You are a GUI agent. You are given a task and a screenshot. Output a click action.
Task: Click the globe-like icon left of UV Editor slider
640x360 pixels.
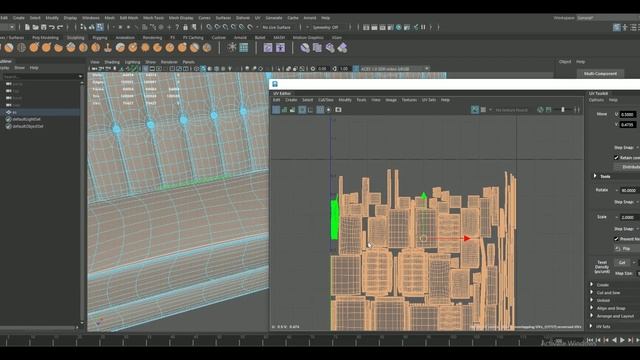pos(540,109)
